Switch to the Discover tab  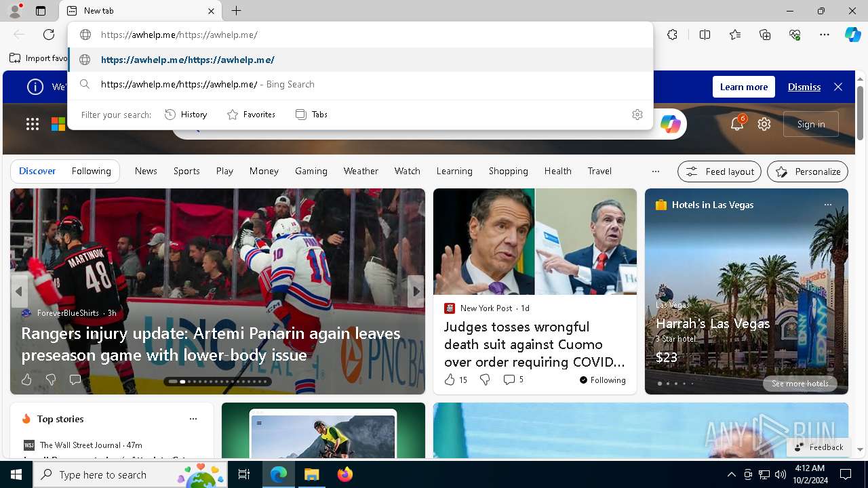tap(37, 171)
